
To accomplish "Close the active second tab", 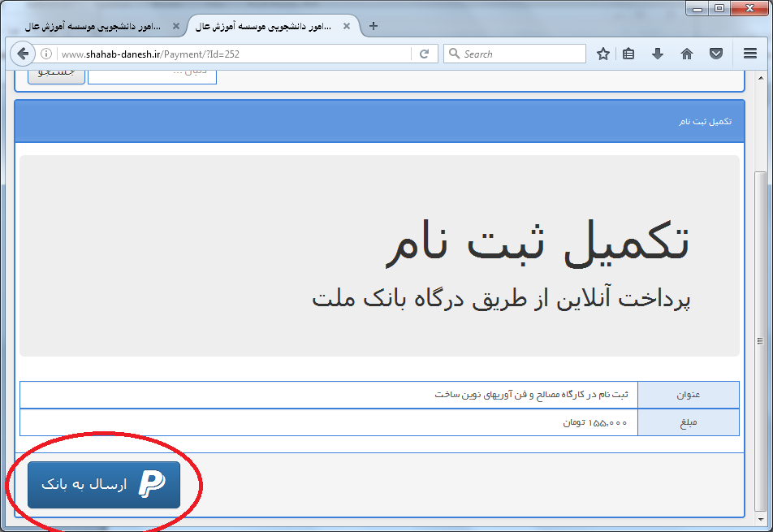I will 347,26.
